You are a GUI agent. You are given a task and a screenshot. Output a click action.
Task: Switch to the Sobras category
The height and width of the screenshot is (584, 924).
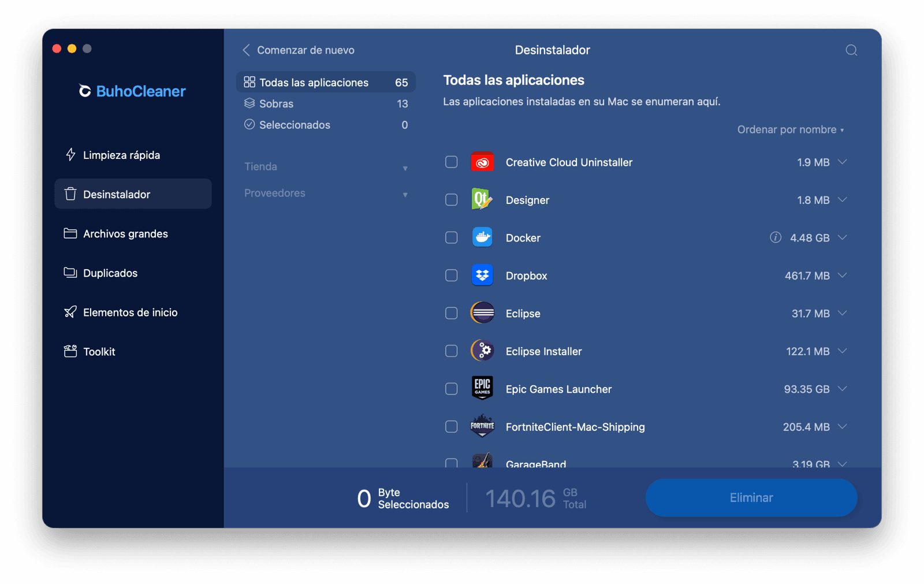pyautogui.click(x=277, y=103)
